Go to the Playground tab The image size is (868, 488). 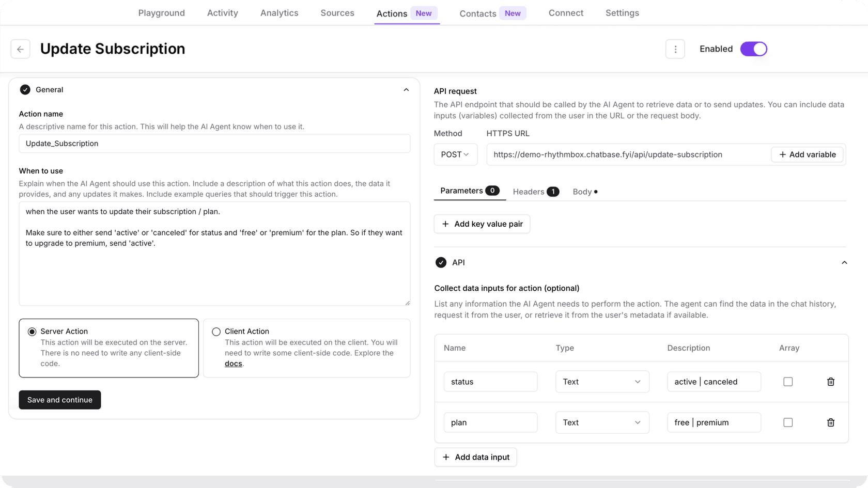[161, 13]
